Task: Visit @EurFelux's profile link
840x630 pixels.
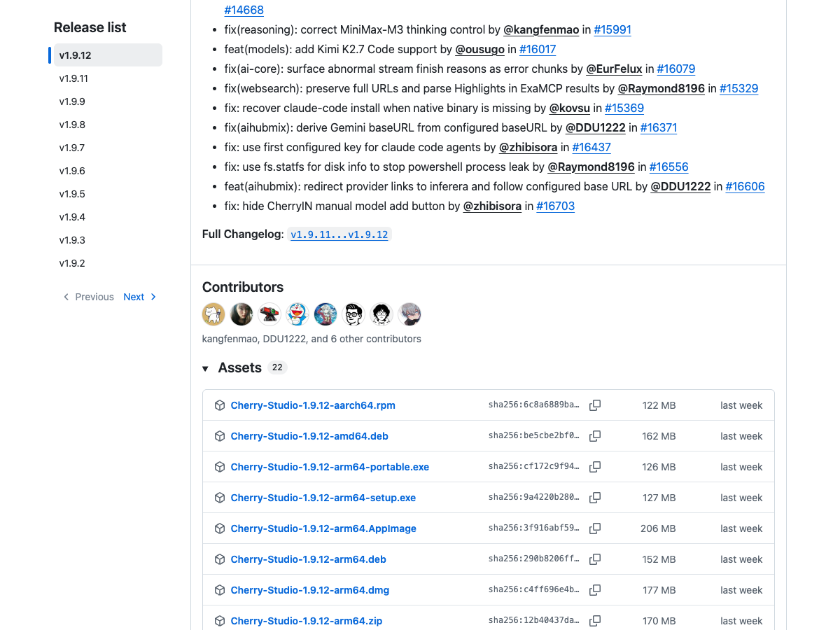Action: click(x=614, y=69)
